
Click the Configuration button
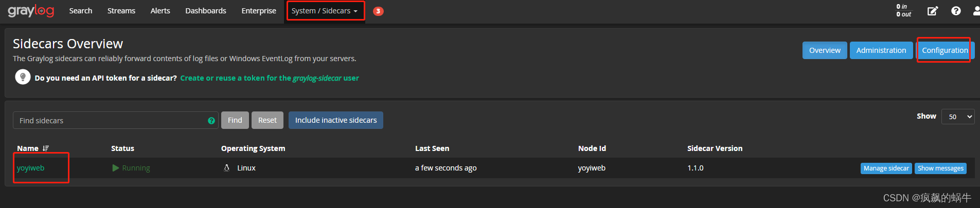tap(945, 50)
